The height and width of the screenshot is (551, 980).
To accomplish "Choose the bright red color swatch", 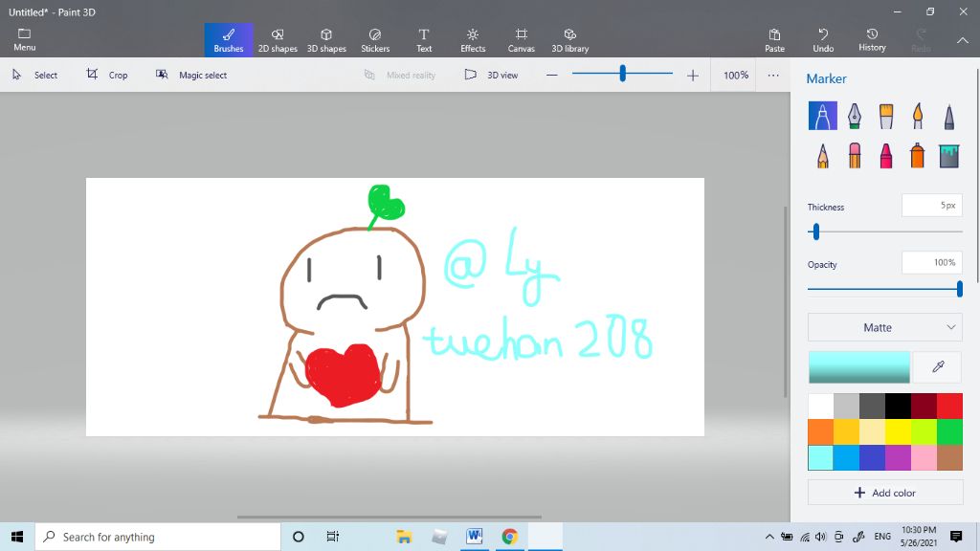I will tap(949, 406).
